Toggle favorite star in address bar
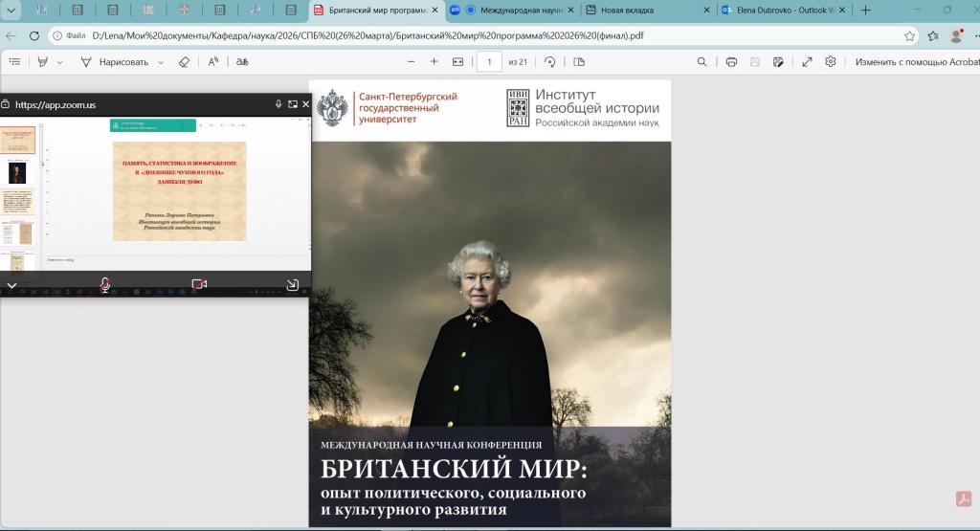The image size is (980, 531). (910, 35)
